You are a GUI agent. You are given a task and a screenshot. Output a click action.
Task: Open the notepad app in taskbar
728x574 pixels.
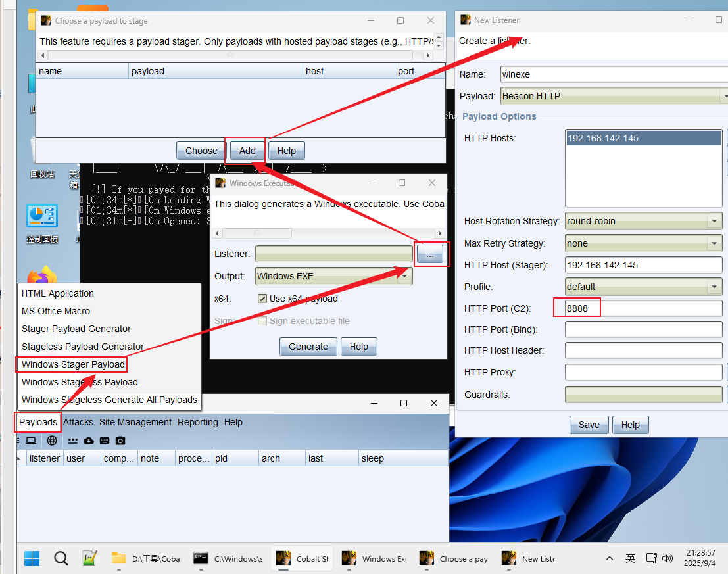(x=89, y=558)
